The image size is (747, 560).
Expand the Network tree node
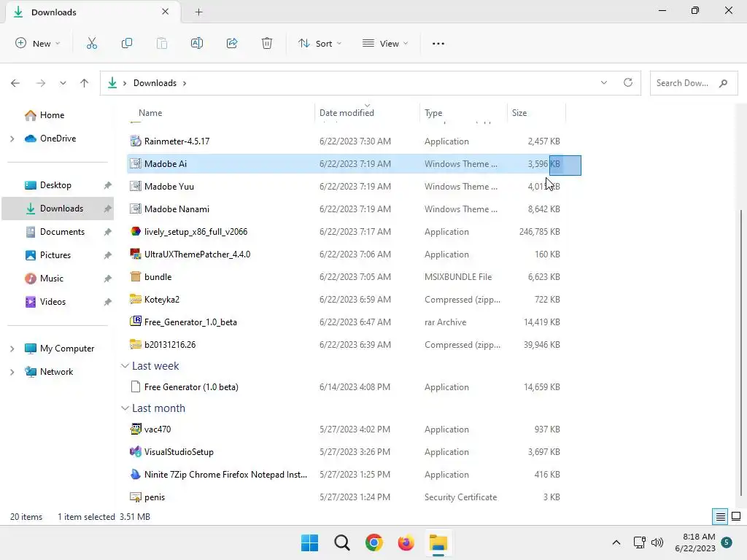[x=12, y=372]
